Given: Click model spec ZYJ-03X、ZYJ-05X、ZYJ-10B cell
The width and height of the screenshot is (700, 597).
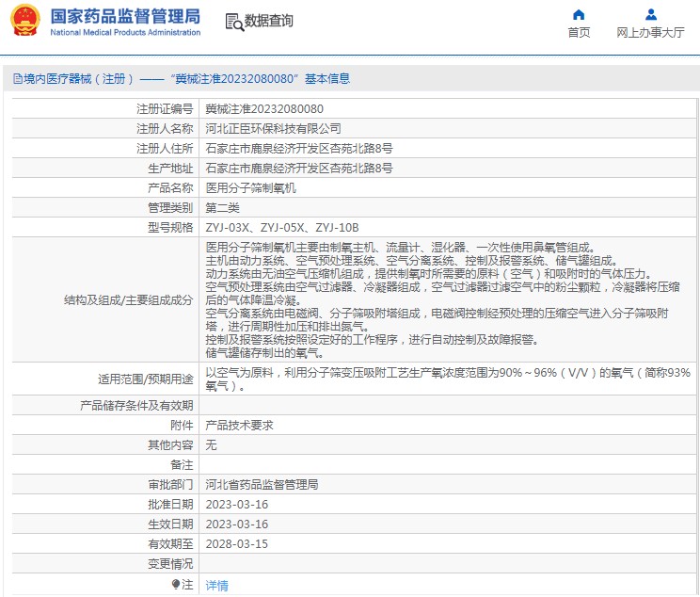Looking at the screenshot, I should coord(282,227).
